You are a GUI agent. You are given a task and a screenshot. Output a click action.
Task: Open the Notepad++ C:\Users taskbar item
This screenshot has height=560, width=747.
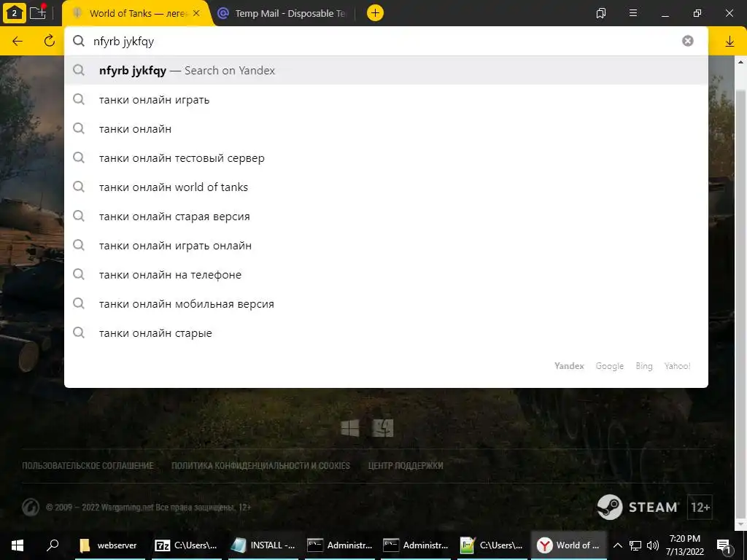tap(492, 545)
